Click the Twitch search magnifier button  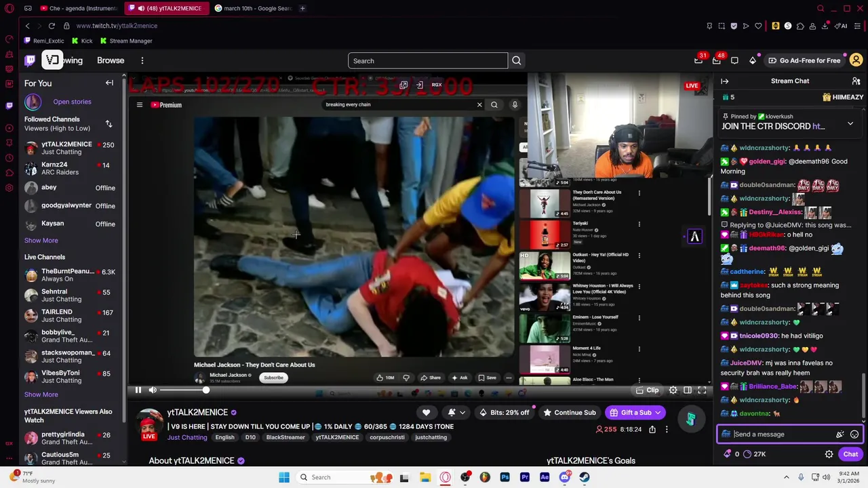(516, 61)
